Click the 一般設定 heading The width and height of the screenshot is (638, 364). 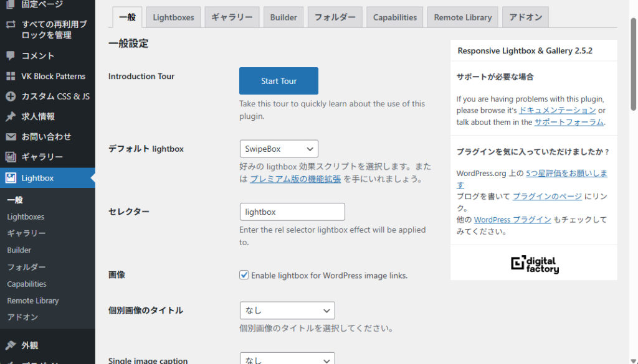(x=128, y=44)
